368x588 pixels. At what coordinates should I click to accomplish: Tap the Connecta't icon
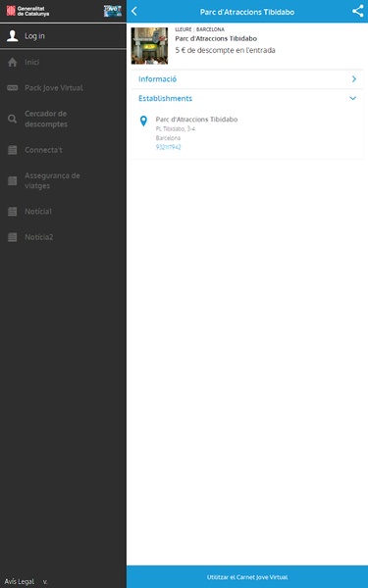click(x=13, y=150)
